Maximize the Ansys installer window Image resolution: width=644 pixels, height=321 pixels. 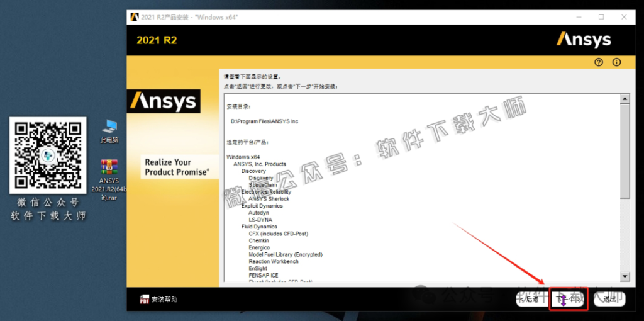point(601,17)
